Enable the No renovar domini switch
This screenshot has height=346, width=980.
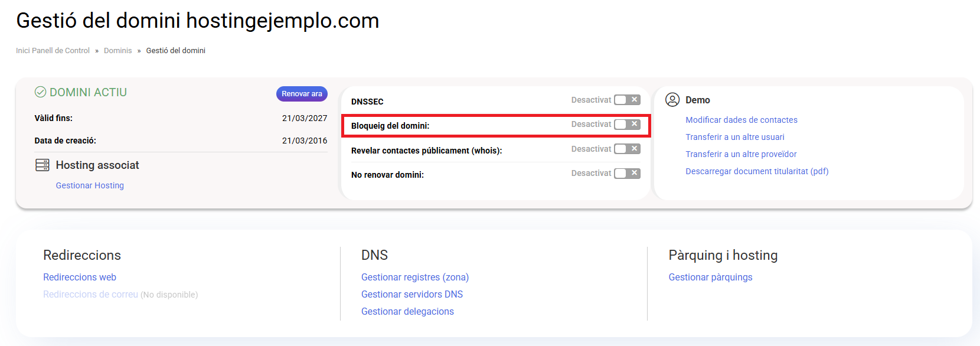(626, 173)
